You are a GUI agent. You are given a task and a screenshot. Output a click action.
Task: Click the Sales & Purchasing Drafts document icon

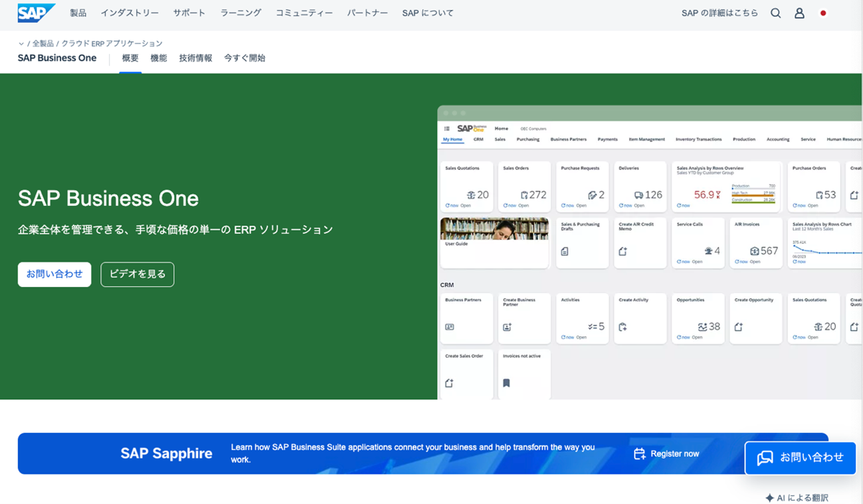pos(565,252)
